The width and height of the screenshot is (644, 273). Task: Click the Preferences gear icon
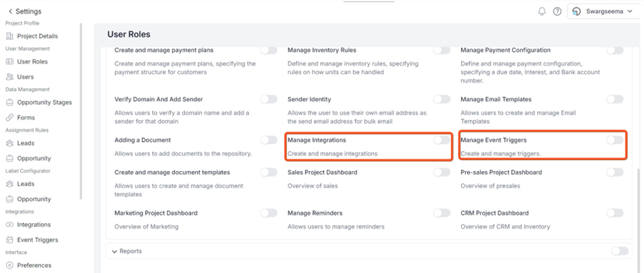[10, 265]
